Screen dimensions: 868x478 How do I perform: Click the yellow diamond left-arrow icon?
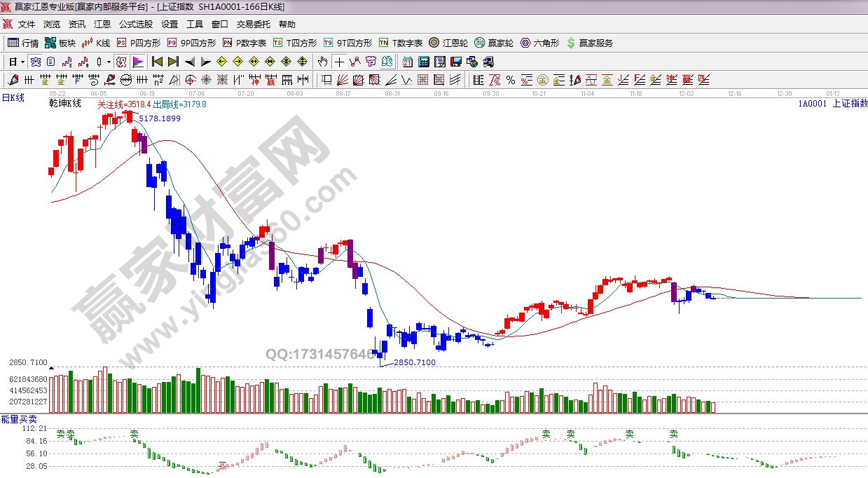click(x=223, y=62)
